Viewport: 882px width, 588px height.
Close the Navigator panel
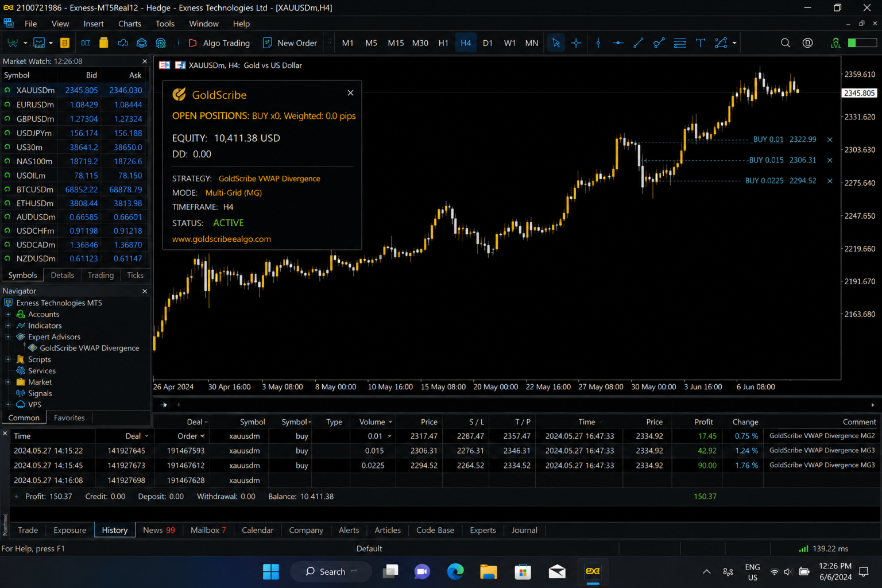(x=145, y=291)
